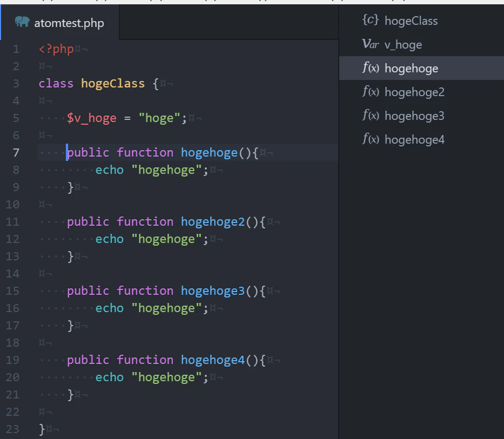
Task: Click echo on line 8
Action: (109, 170)
